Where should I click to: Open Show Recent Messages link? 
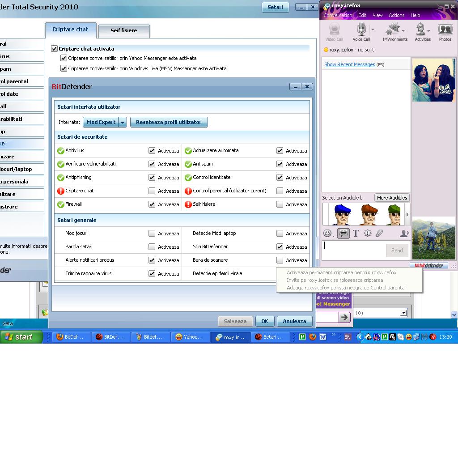350,64
